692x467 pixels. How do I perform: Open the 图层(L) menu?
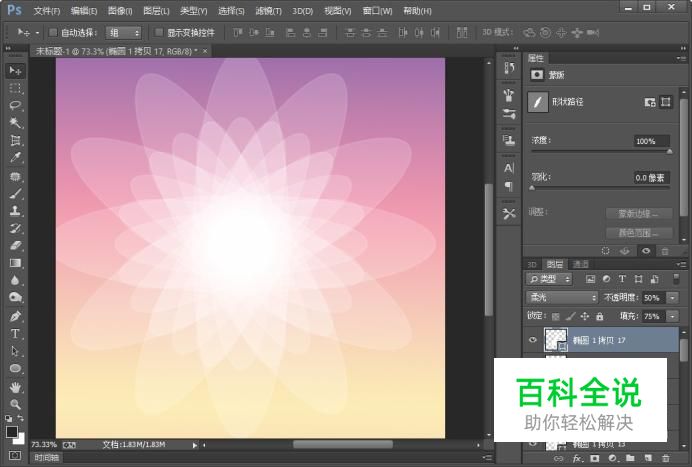click(156, 11)
